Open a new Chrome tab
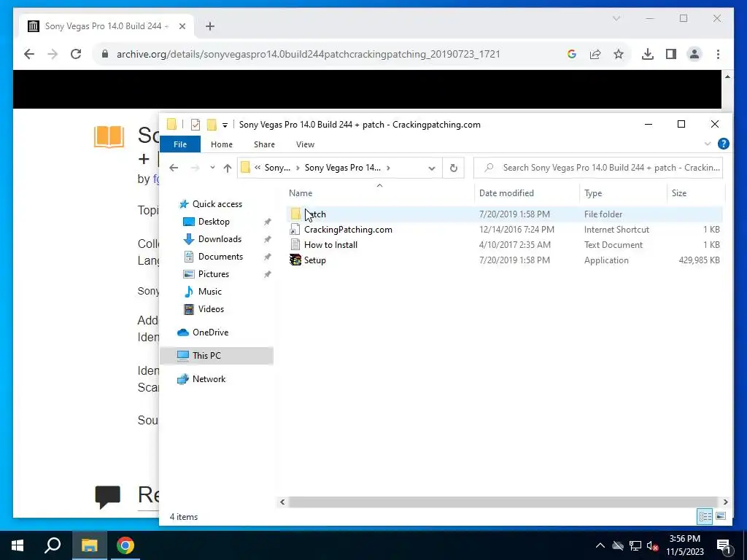The image size is (747, 560). point(210,26)
